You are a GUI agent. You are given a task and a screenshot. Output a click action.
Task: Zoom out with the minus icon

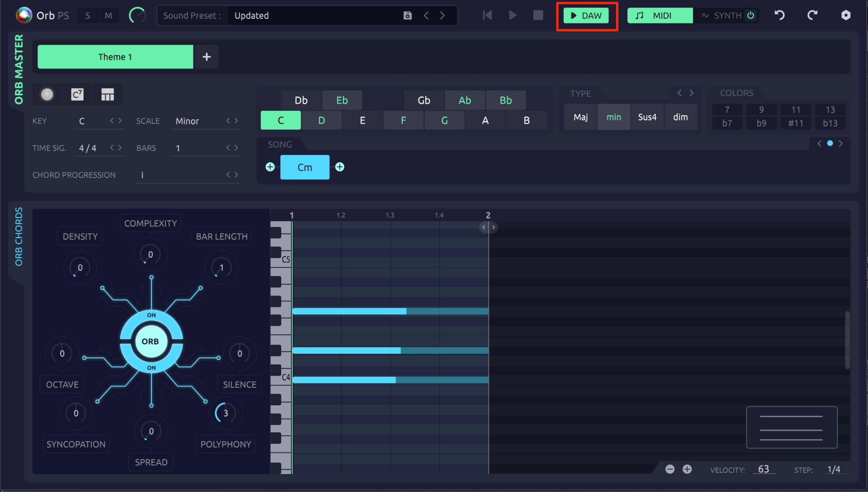pos(670,469)
